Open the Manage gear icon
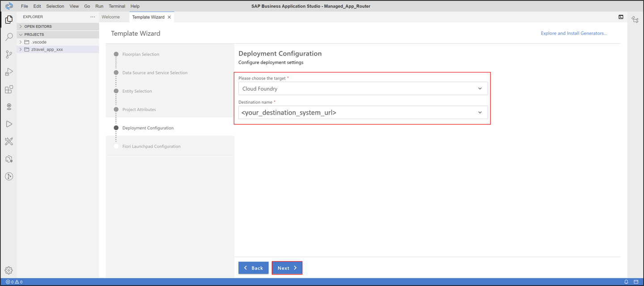This screenshot has width=644, height=286. (8, 270)
